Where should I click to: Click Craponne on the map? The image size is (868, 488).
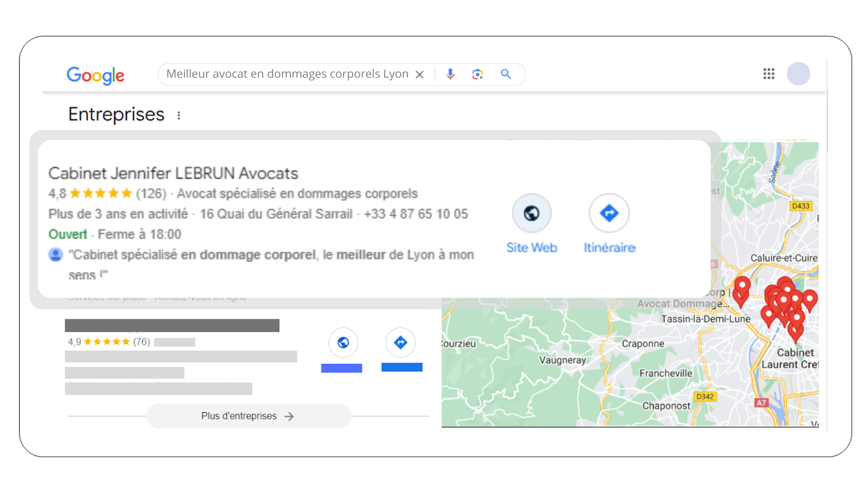tap(643, 344)
